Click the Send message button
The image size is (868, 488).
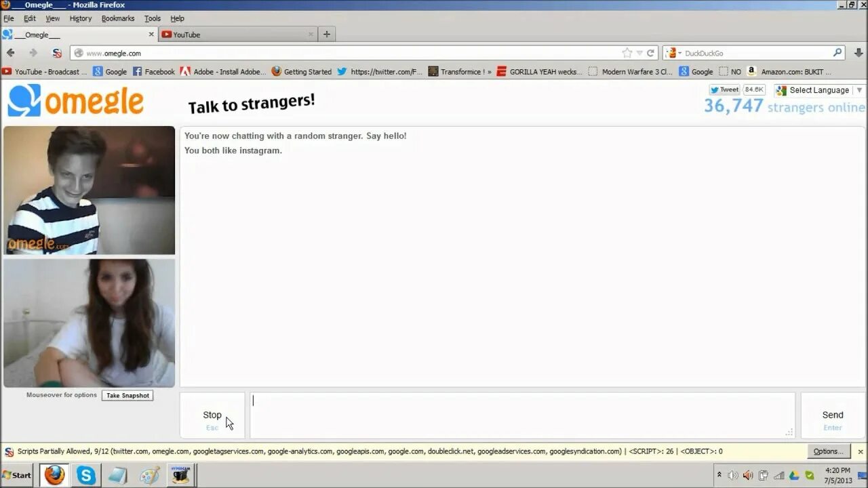pos(833,415)
